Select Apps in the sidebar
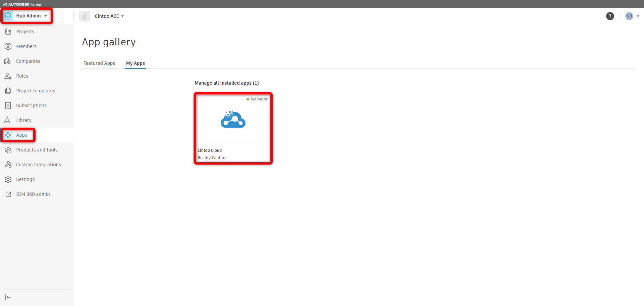The image size is (644, 306). [x=21, y=135]
